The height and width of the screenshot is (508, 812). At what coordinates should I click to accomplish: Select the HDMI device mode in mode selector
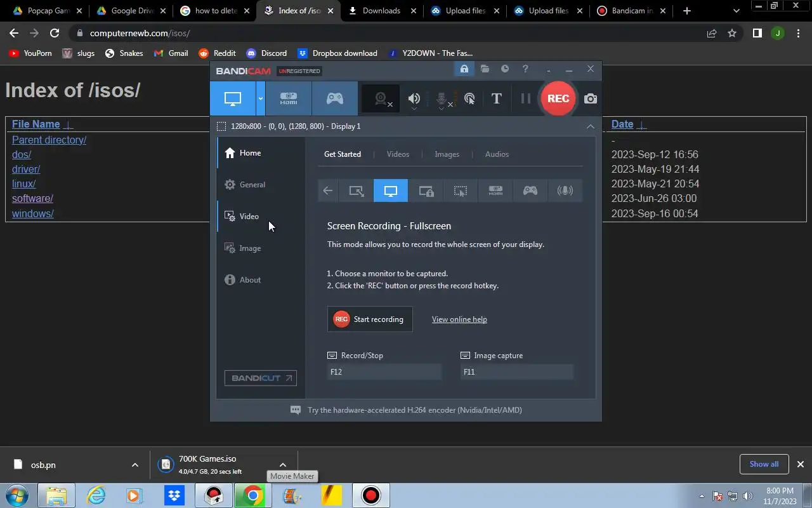[495, 190]
